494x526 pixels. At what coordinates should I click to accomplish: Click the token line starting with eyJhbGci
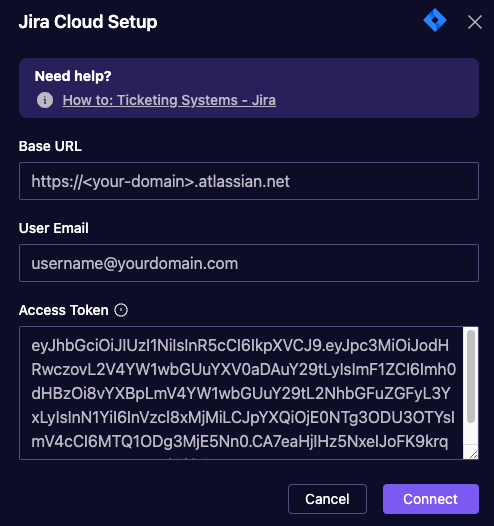pyautogui.click(x=240, y=345)
